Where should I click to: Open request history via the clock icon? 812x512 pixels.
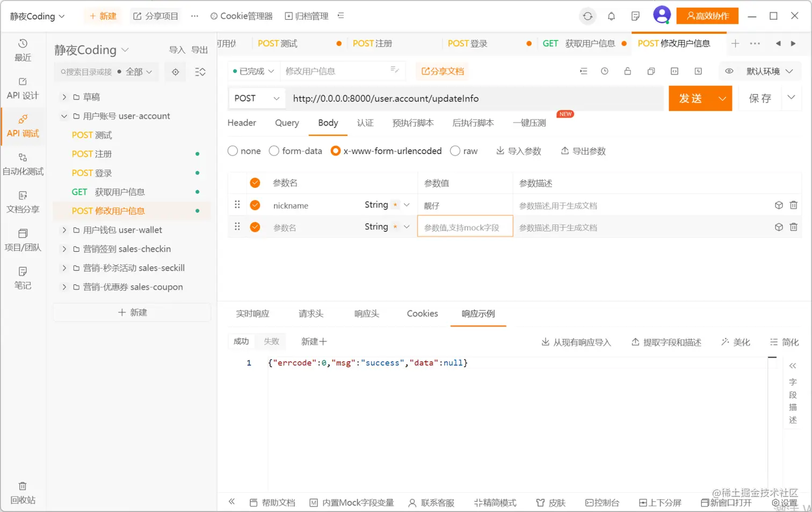605,71
